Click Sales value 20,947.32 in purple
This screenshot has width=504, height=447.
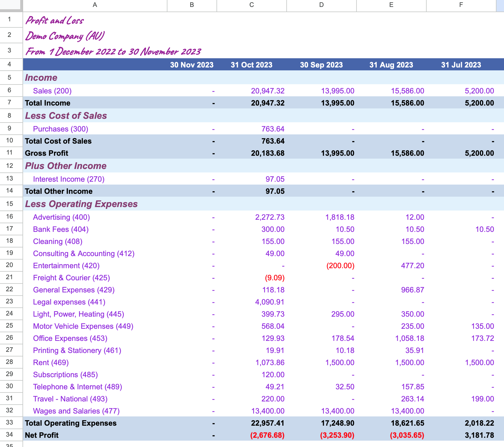[x=268, y=91]
